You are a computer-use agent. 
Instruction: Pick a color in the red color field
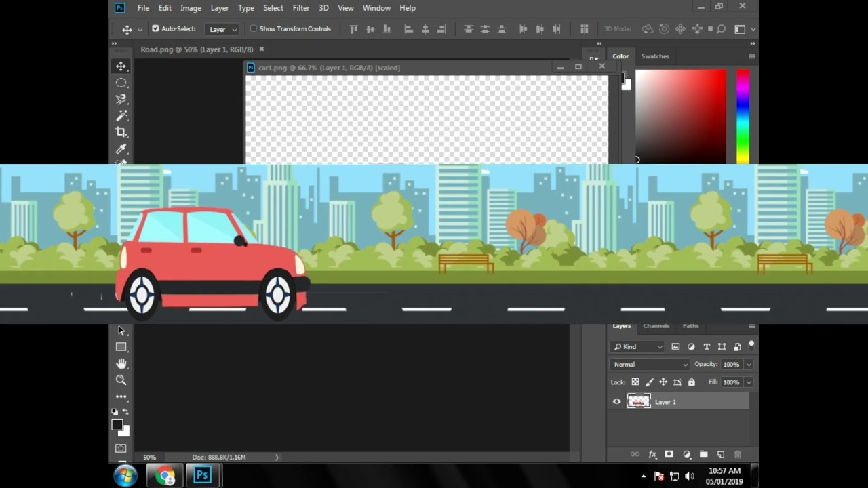(681, 116)
